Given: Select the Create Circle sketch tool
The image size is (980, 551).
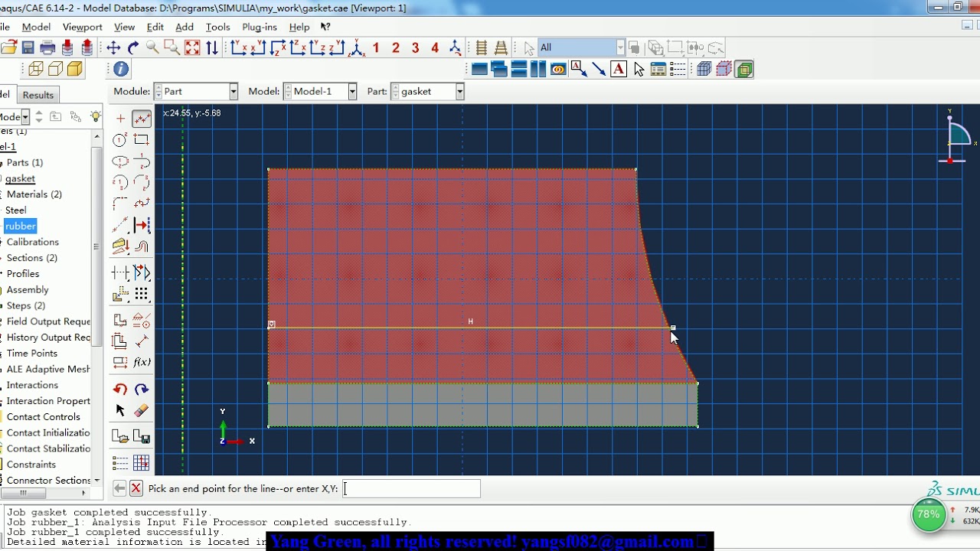Looking at the screenshot, I should [x=120, y=140].
